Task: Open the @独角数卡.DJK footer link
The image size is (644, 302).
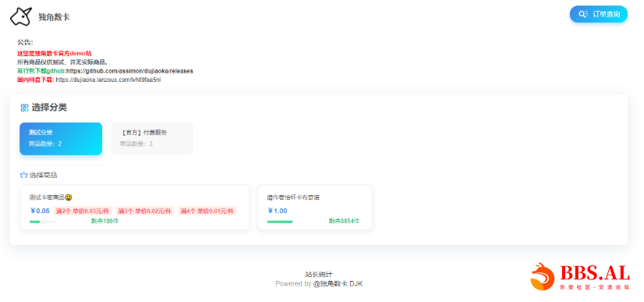Action: 338,283
